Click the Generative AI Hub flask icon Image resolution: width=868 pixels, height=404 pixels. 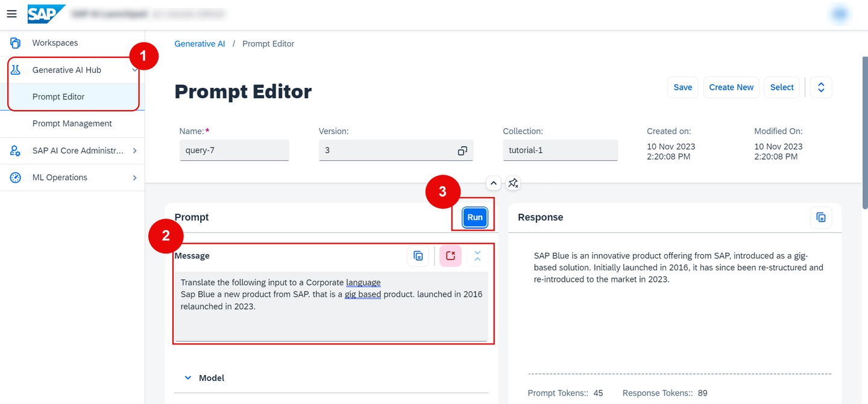[x=16, y=70]
